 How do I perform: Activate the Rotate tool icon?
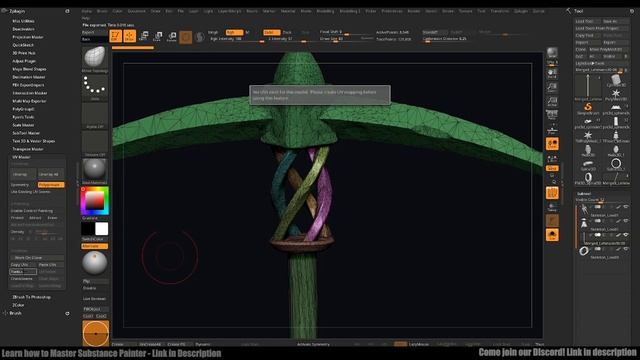[x=172, y=36]
